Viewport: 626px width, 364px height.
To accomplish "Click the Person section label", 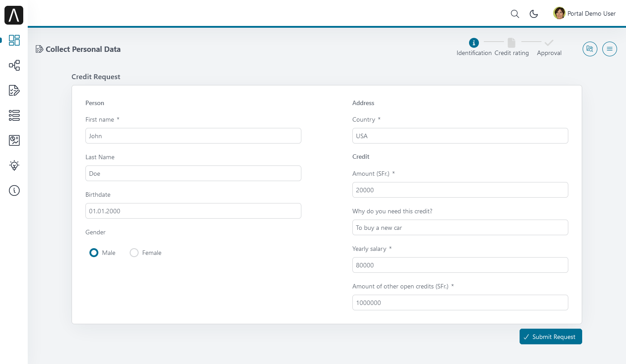I will click(x=95, y=103).
